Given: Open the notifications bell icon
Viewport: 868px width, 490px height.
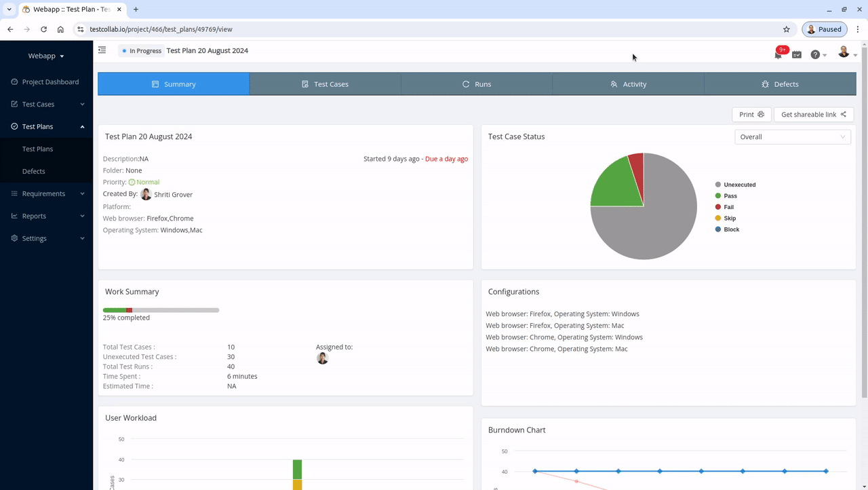Looking at the screenshot, I should (778, 54).
